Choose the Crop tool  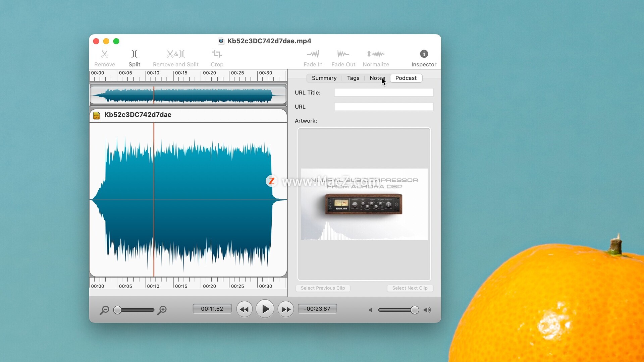pyautogui.click(x=217, y=58)
